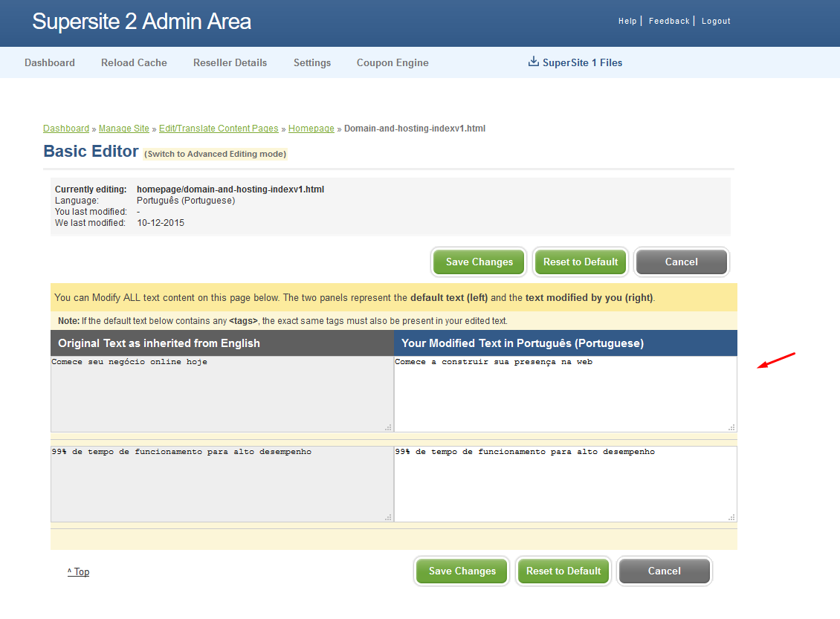Grab resize handle of modified '99% de tempo' textarea
Image resolution: width=840 pixels, height=619 pixels.
point(731,517)
